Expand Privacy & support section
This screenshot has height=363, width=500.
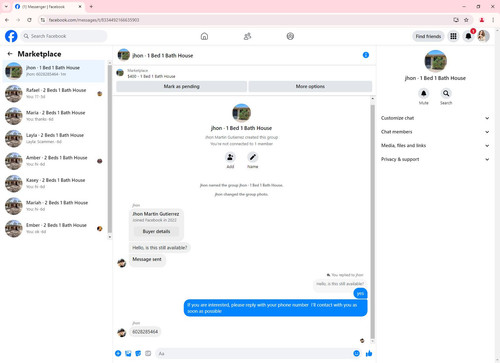[435, 159]
